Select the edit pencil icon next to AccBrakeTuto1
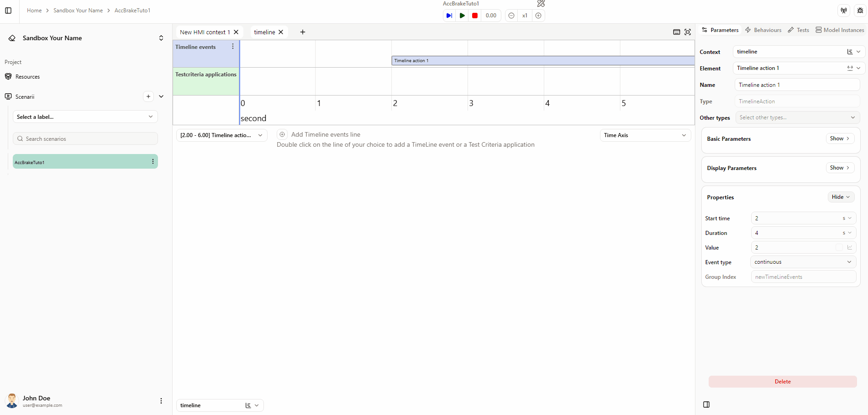Image resolution: width=868 pixels, height=415 pixels. 541,4
